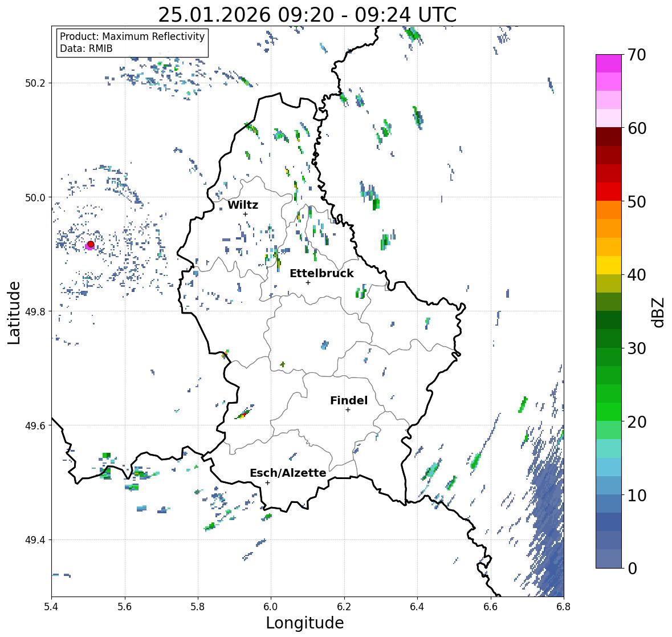Click the red 50 dBZ color band

(x=609, y=192)
